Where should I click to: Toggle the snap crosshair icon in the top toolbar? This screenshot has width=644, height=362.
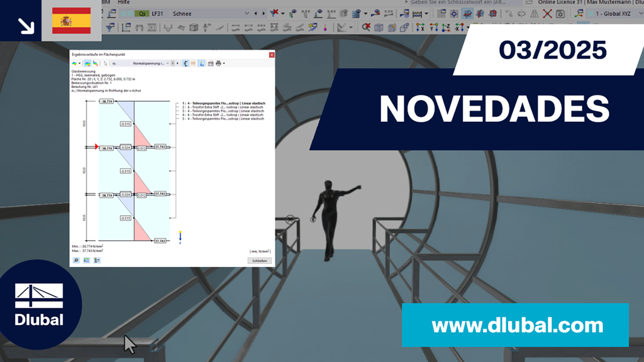click(x=454, y=14)
